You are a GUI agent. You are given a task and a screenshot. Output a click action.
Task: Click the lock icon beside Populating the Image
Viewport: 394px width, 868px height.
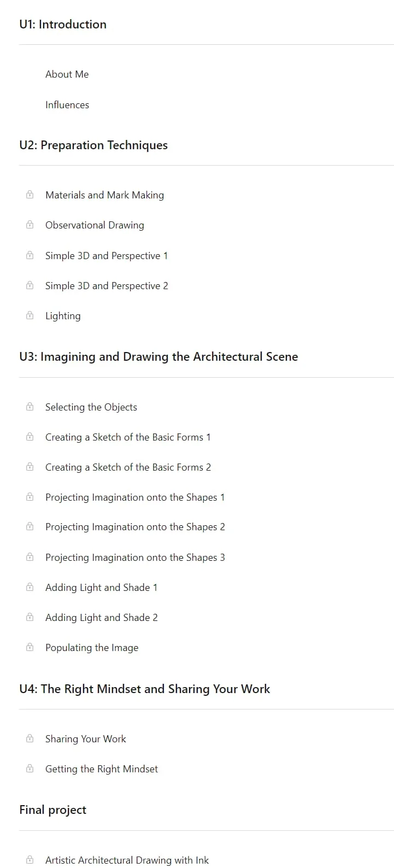30,647
